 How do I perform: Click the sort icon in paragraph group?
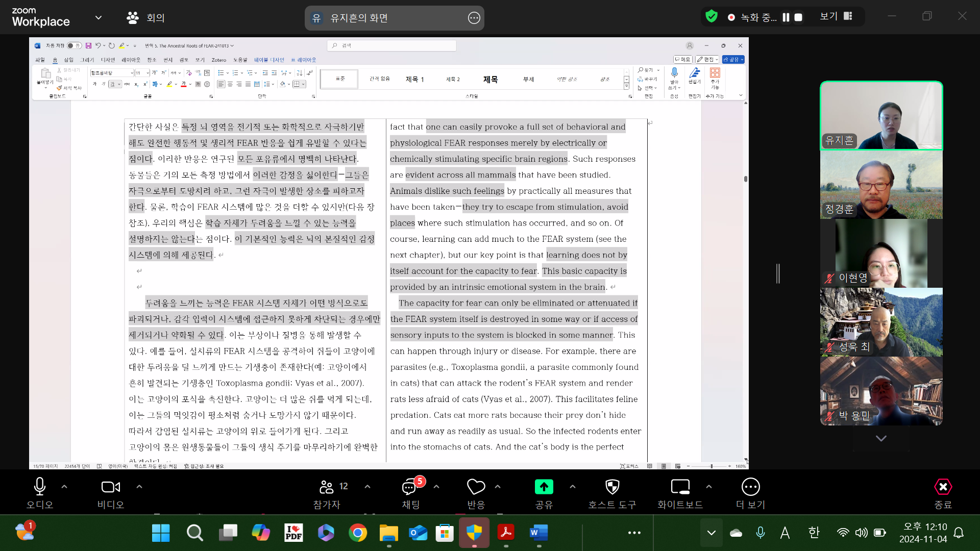[x=299, y=73]
